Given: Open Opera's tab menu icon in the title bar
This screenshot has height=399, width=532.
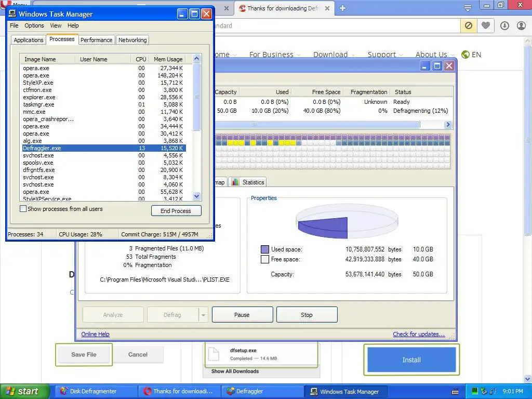Looking at the screenshot, I should [x=468, y=8].
